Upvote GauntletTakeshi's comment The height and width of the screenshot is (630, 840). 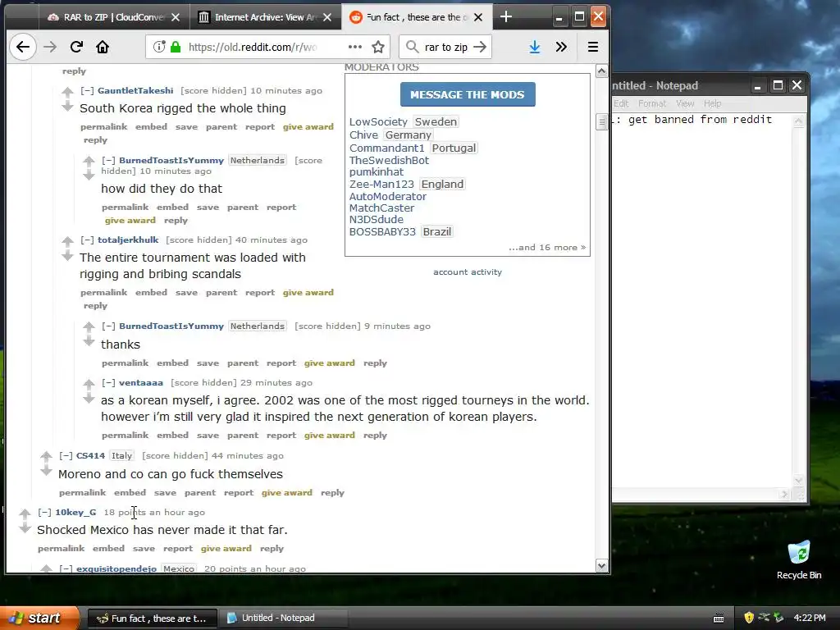click(x=67, y=92)
